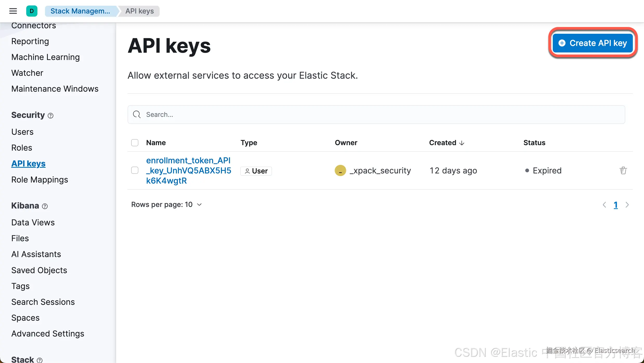Click the _xpack_security owner avatar
Viewport: 644px width, 363px height.
(x=340, y=171)
